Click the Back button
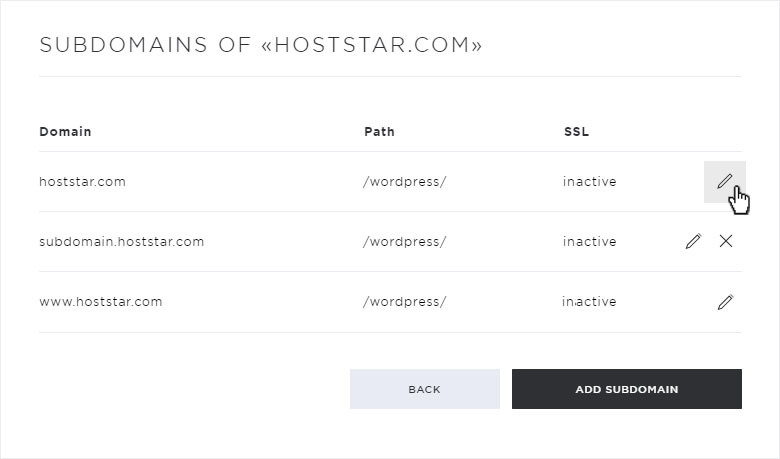 425,389
